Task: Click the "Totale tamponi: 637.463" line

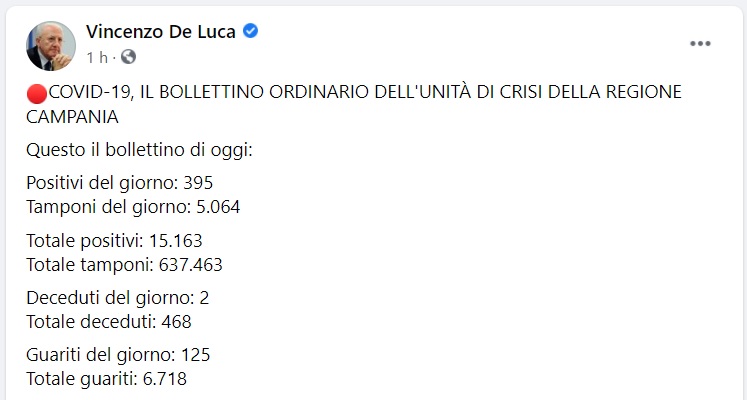Action: (x=124, y=265)
